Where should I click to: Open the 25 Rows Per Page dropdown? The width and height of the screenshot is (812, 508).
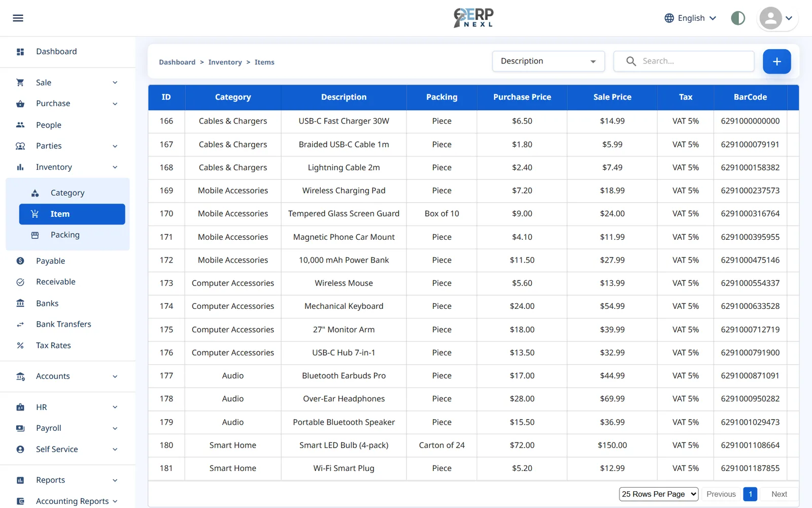(x=659, y=494)
